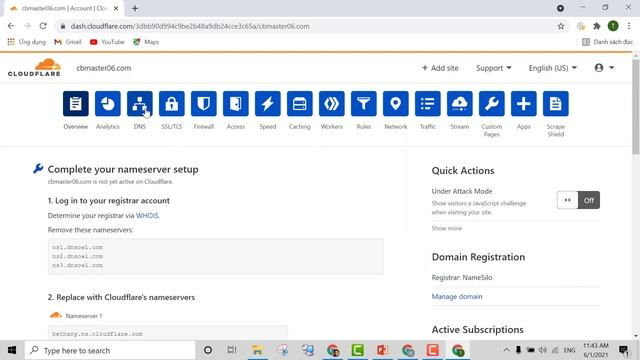Open the Traffic list icon

(x=428, y=104)
